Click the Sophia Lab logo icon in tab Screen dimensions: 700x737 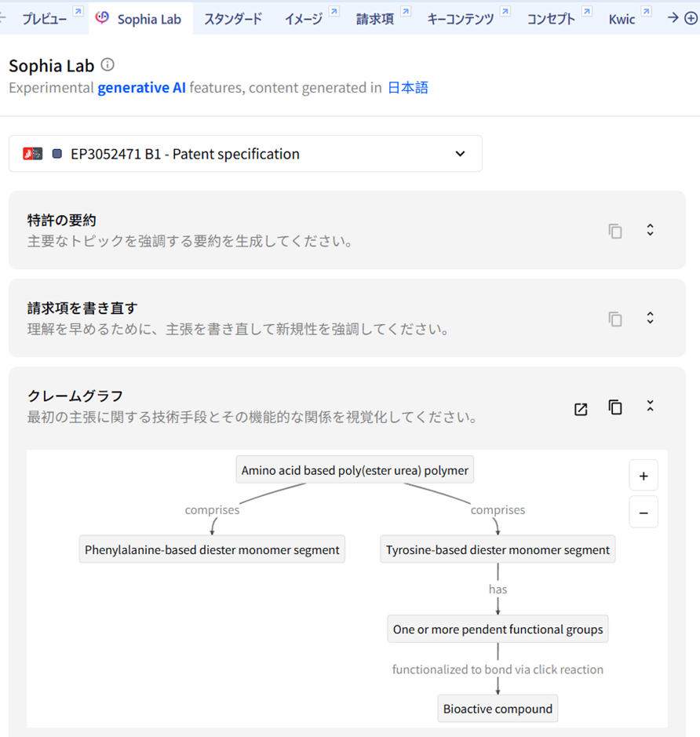point(102,18)
